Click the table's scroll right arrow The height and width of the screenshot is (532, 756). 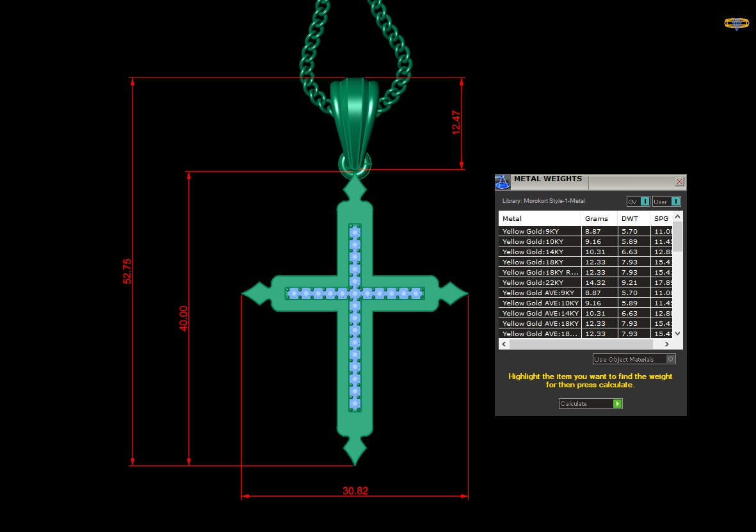(x=667, y=344)
